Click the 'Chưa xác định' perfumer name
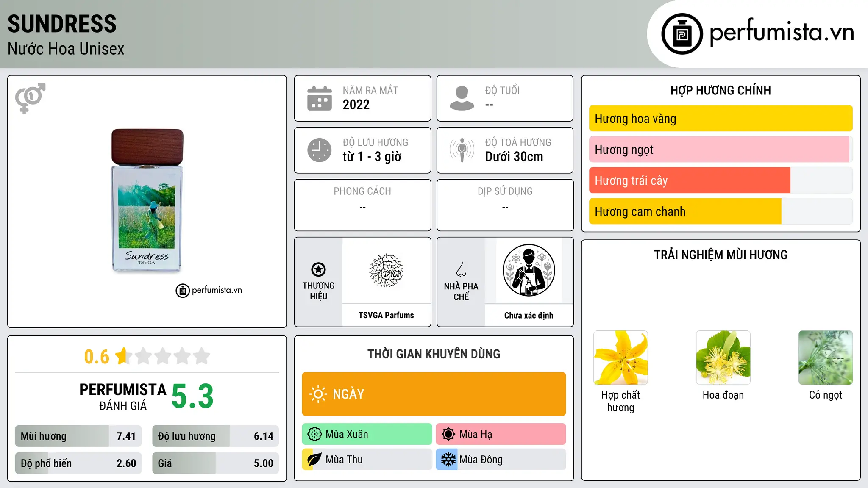 [x=529, y=315]
